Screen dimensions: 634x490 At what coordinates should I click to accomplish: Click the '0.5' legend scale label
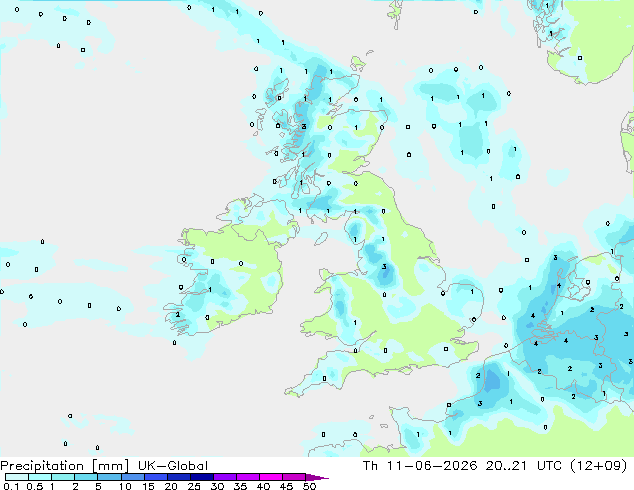[x=34, y=486]
